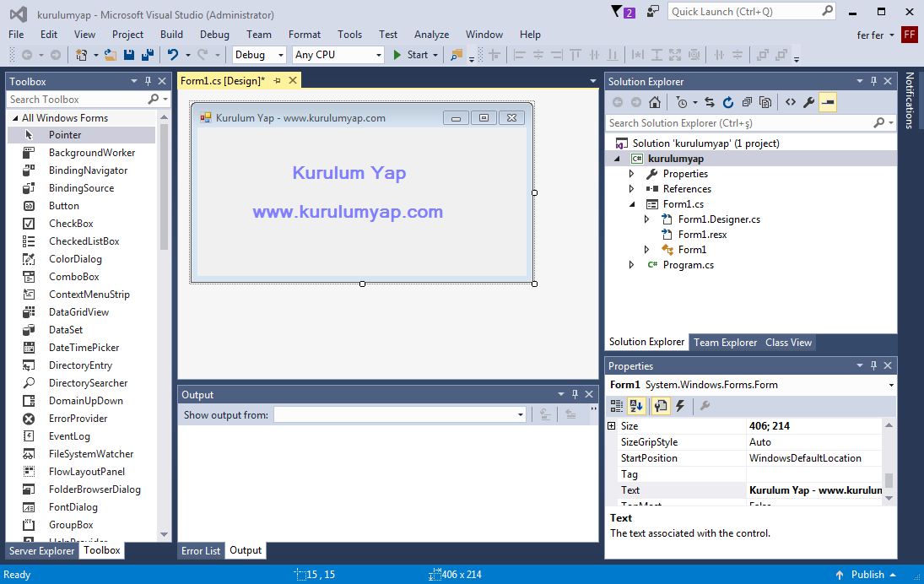
Task: Open the Analyze menu
Action: pyautogui.click(x=431, y=35)
